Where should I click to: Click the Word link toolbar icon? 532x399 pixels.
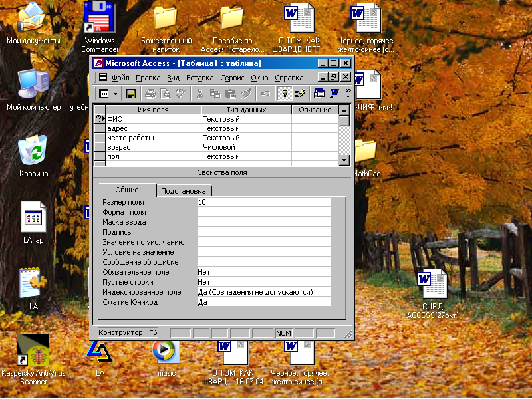pyautogui.click(x=334, y=94)
